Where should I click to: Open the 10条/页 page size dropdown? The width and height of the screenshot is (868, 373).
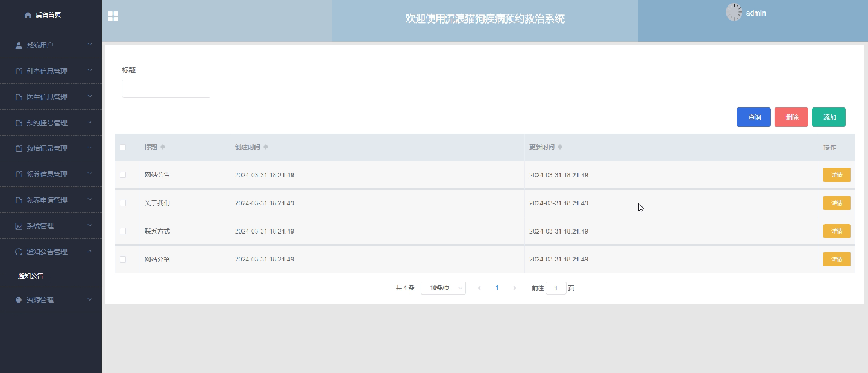click(443, 288)
